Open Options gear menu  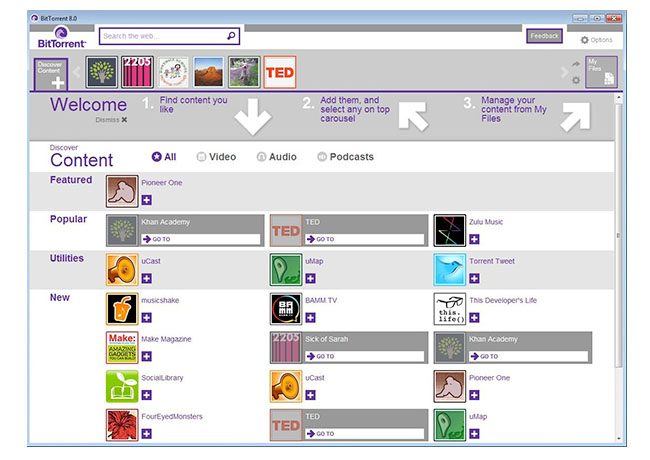coord(596,40)
